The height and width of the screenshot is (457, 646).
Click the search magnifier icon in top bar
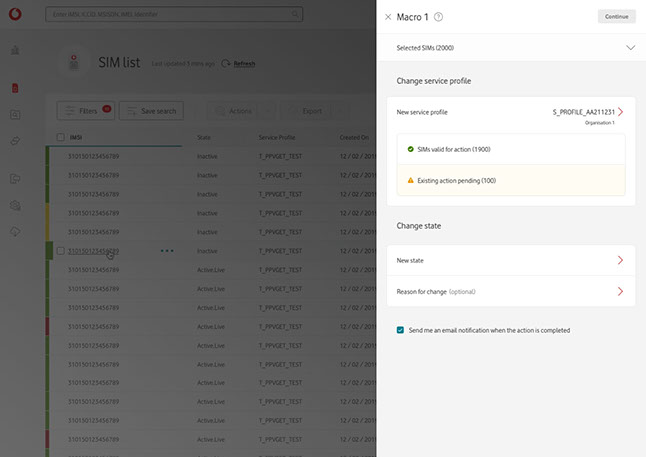coord(54,15)
